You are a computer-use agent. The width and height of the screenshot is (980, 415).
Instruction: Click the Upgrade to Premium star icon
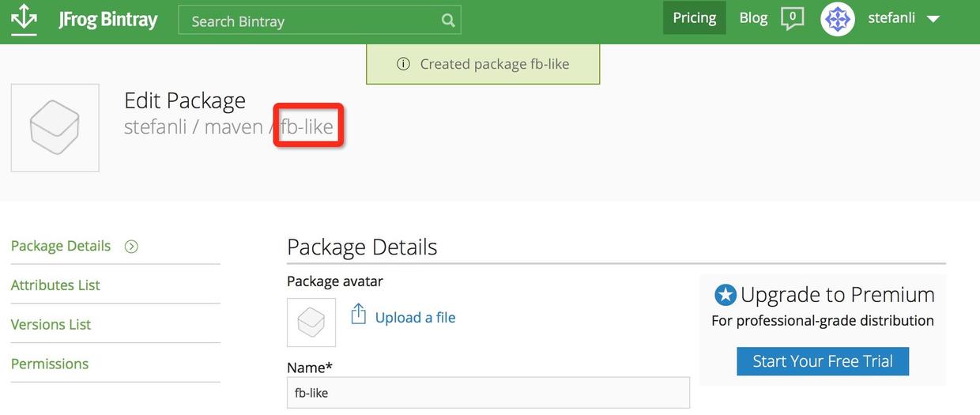[x=725, y=296]
